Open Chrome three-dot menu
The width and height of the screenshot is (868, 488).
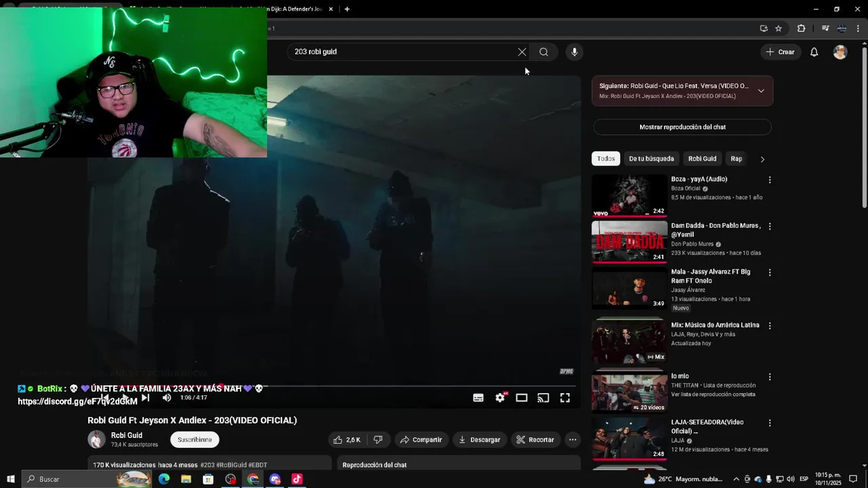856,28
